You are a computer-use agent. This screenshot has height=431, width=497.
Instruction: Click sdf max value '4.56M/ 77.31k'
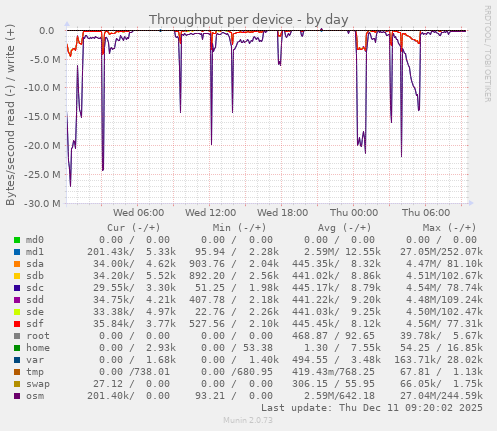point(444,324)
